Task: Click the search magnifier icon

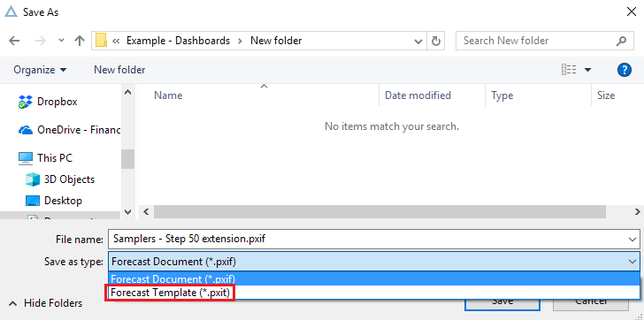Action: coord(621,41)
